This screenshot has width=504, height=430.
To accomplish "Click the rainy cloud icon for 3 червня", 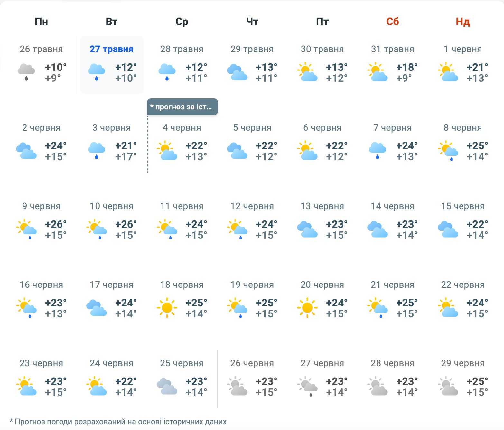I will [97, 151].
